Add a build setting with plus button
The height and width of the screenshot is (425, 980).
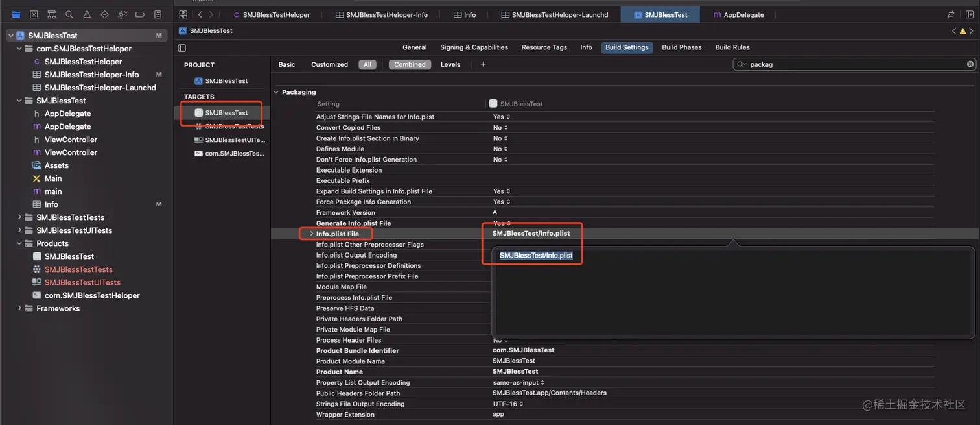click(483, 64)
